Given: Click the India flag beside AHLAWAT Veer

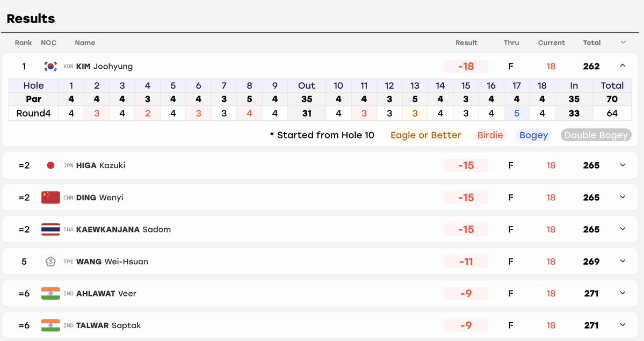Looking at the screenshot, I should (50, 293).
